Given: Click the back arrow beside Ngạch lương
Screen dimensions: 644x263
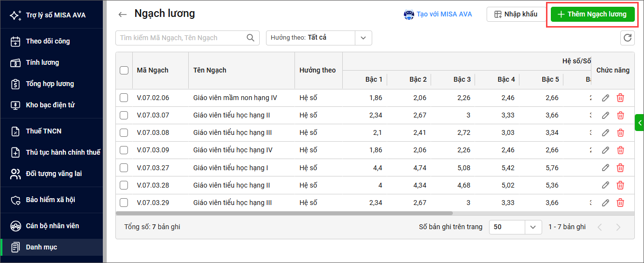Looking at the screenshot, I should [x=122, y=15].
